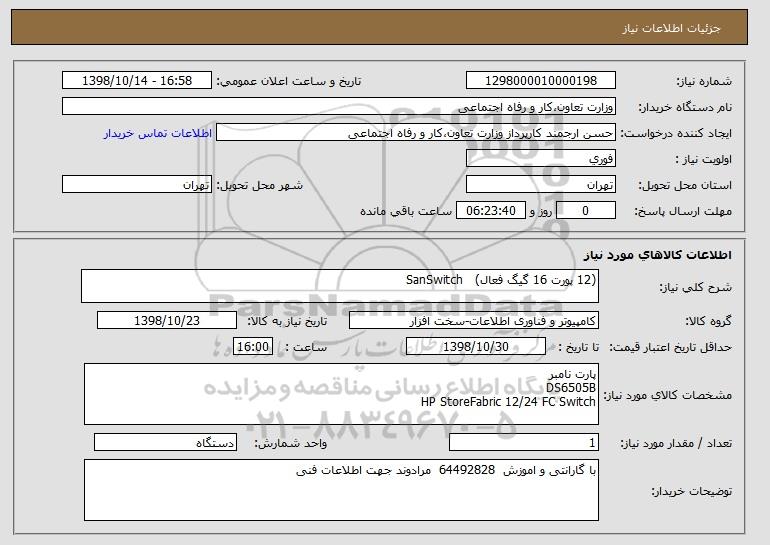Click the label توضیحات خریدار
Viewport: 770px width, 545px height.
pos(691,491)
